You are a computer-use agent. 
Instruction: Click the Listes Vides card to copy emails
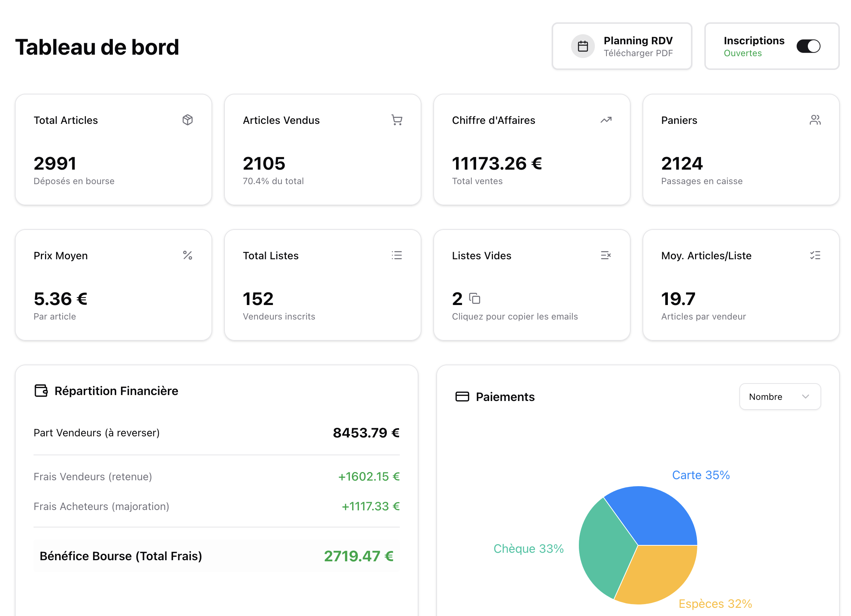[x=531, y=285]
